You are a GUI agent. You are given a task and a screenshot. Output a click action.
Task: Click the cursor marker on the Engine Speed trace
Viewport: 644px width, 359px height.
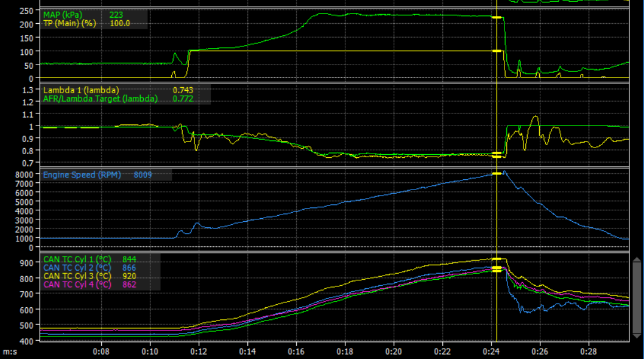coord(497,174)
